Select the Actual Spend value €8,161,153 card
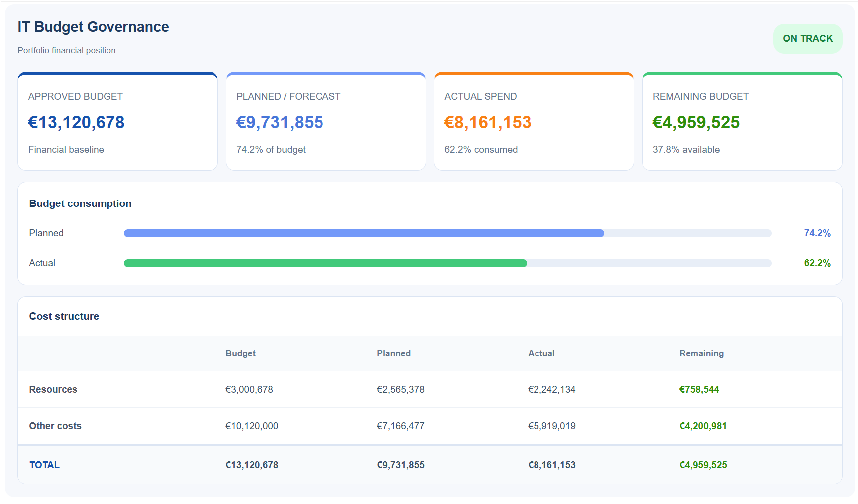This screenshot has width=858, height=504. 488,122
